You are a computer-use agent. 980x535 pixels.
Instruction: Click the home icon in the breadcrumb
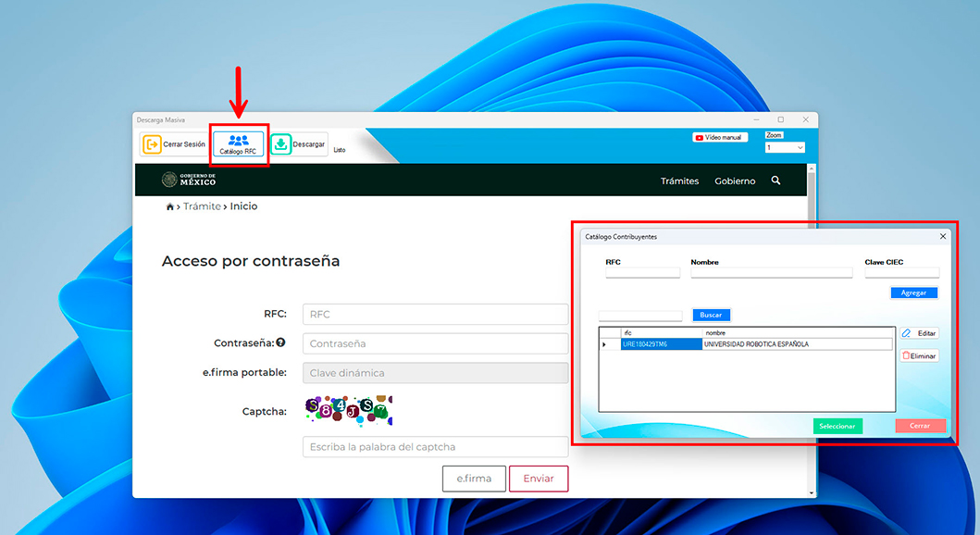170,206
